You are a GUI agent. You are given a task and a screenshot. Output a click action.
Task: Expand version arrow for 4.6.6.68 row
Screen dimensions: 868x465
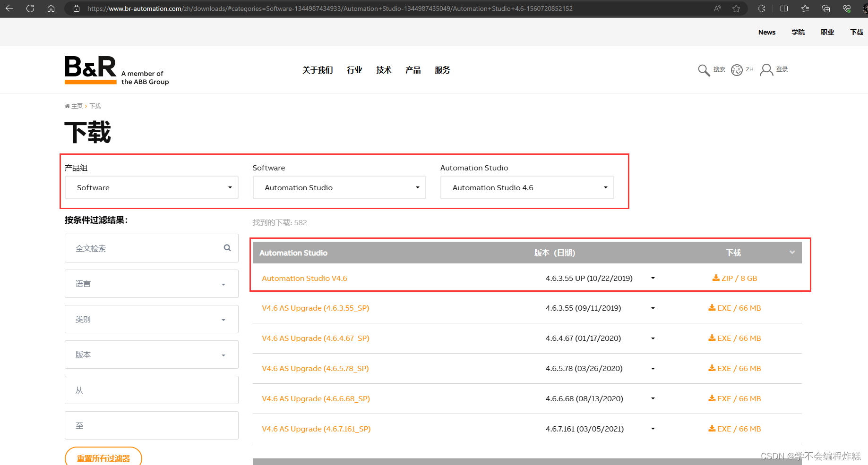(x=653, y=399)
